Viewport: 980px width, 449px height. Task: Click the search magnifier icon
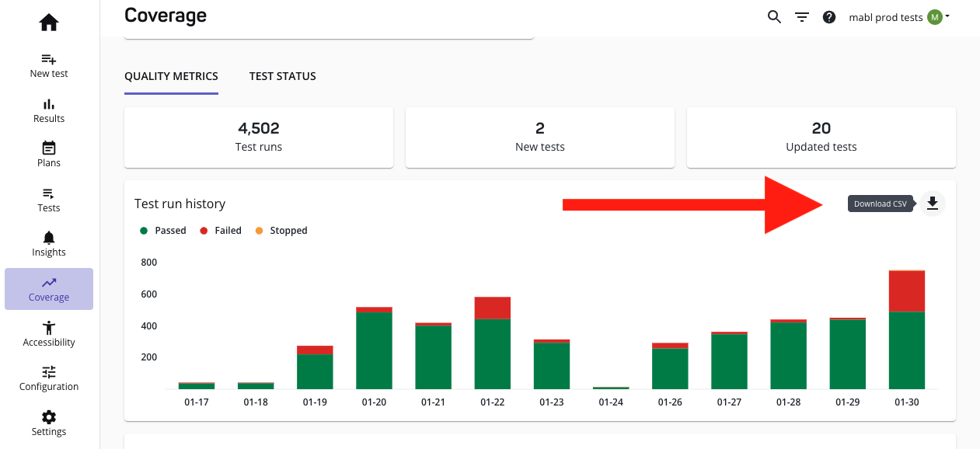click(774, 17)
